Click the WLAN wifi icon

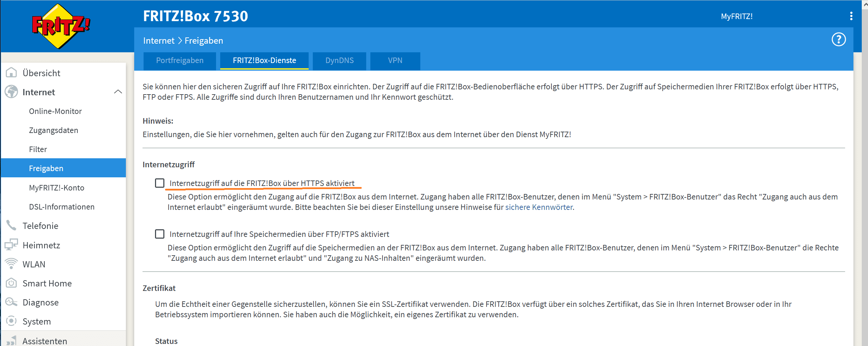[11, 264]
